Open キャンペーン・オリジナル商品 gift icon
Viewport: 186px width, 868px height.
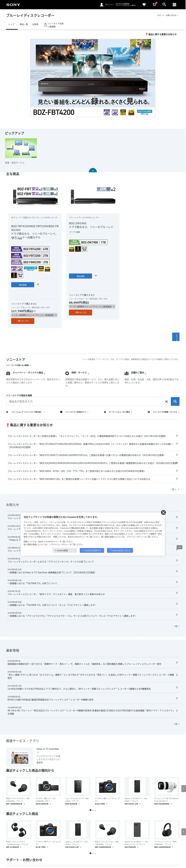(x=8, y=373)
